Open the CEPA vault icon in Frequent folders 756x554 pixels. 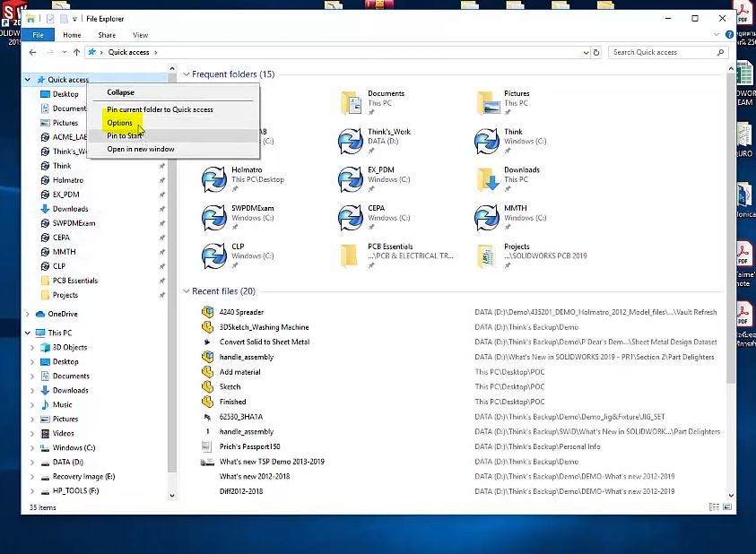(x=351, y=218)
